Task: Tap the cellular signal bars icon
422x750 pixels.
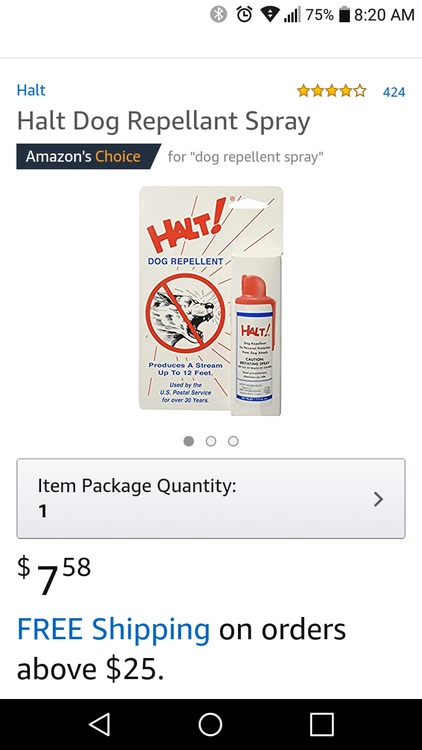Action: tap(292, 15)
